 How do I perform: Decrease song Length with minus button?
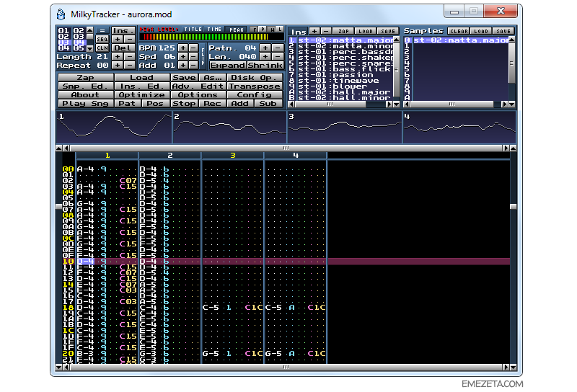[x=129, y=56]
